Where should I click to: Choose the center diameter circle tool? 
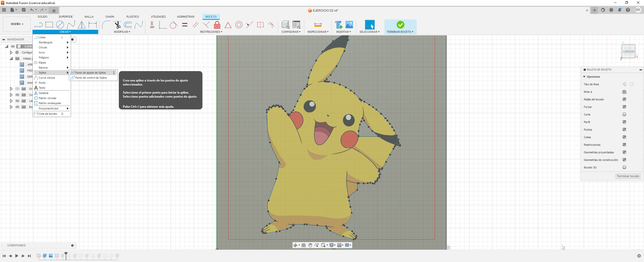point(60,25)
